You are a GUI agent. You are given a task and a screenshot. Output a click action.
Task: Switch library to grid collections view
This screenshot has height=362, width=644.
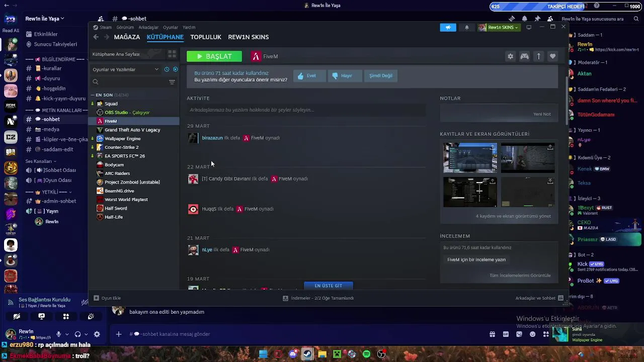click(172, 54)
